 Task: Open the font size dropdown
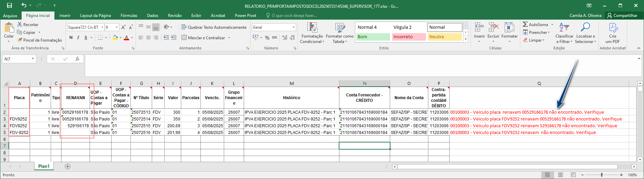[x=117, y=27]
